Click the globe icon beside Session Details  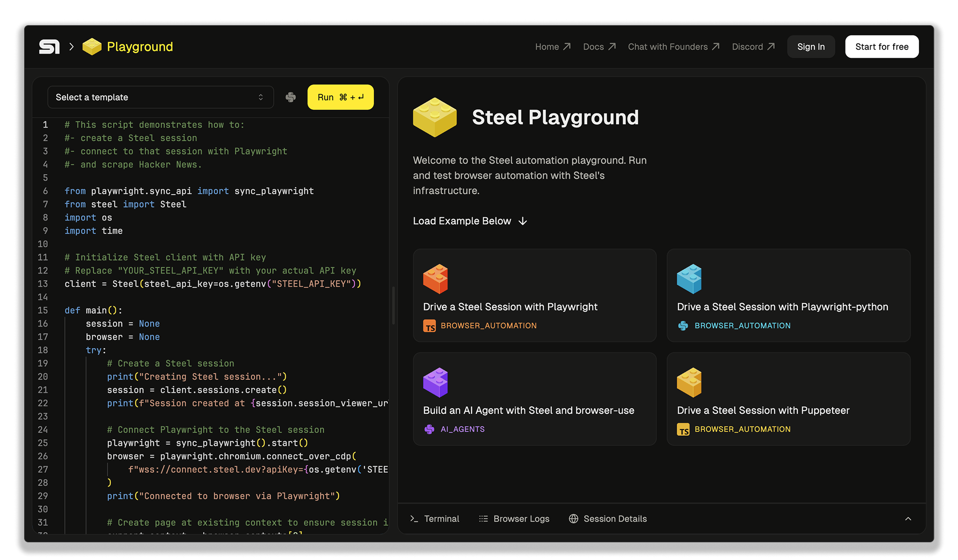point(573,518)
